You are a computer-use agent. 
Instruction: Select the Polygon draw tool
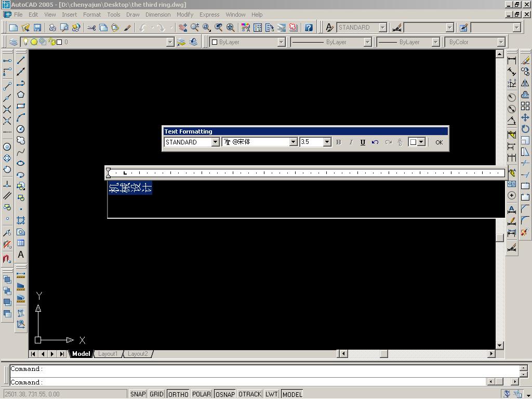[x=21, y=95]
